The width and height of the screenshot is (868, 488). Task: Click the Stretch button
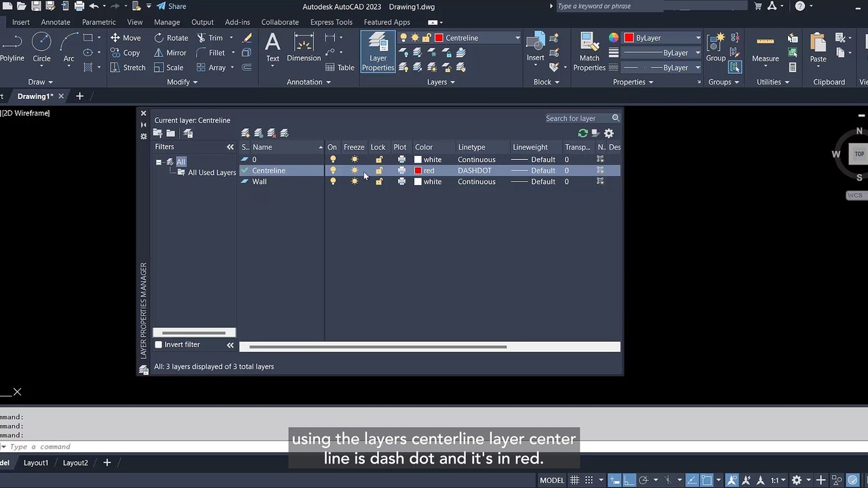click(128, 68)
